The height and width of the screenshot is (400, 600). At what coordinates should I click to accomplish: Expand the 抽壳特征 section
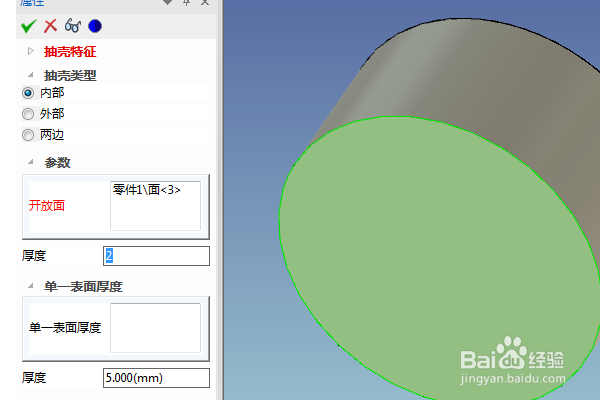click(31, 51)
